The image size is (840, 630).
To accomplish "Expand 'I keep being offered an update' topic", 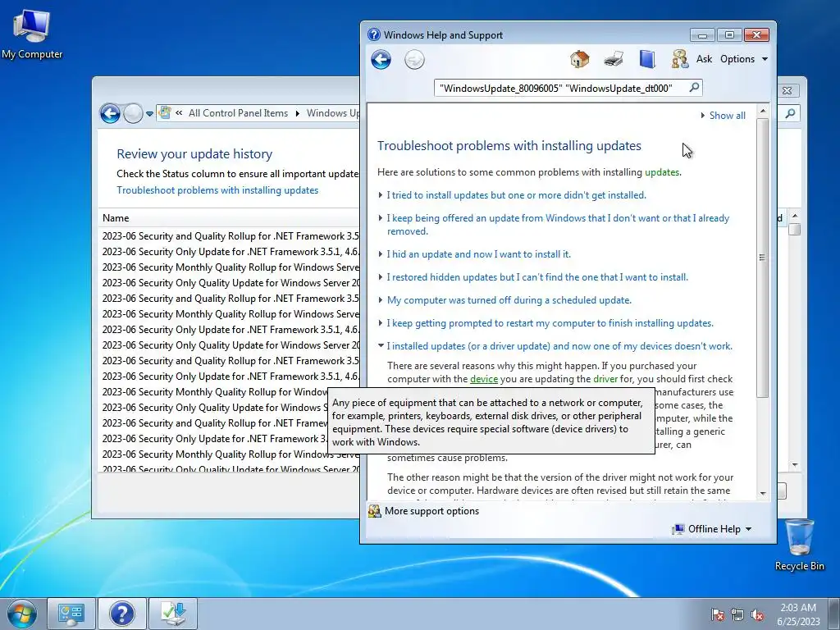I will 558,225.
